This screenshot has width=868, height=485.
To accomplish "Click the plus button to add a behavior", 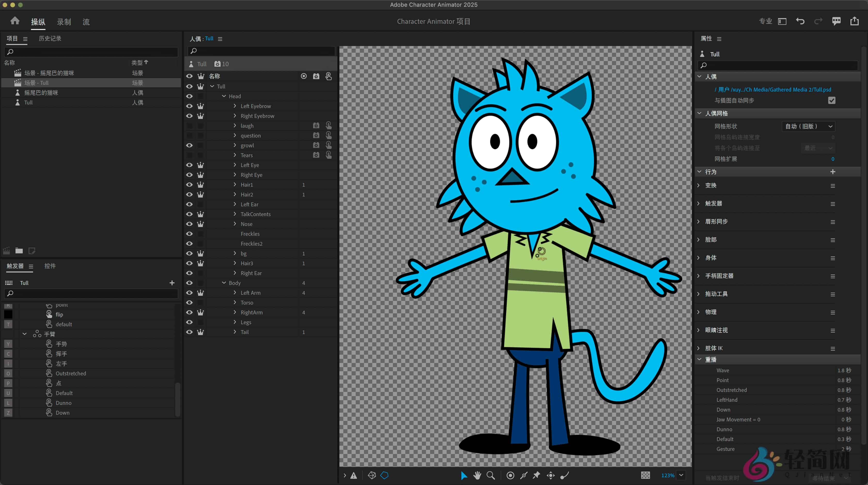I will [x=833, y=172].
